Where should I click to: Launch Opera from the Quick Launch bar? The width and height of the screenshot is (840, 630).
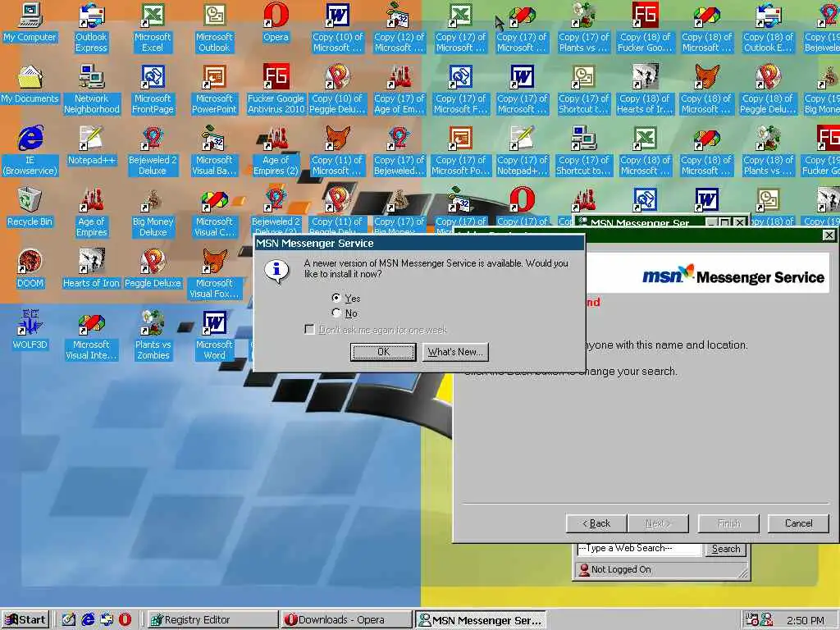[125, 620]
